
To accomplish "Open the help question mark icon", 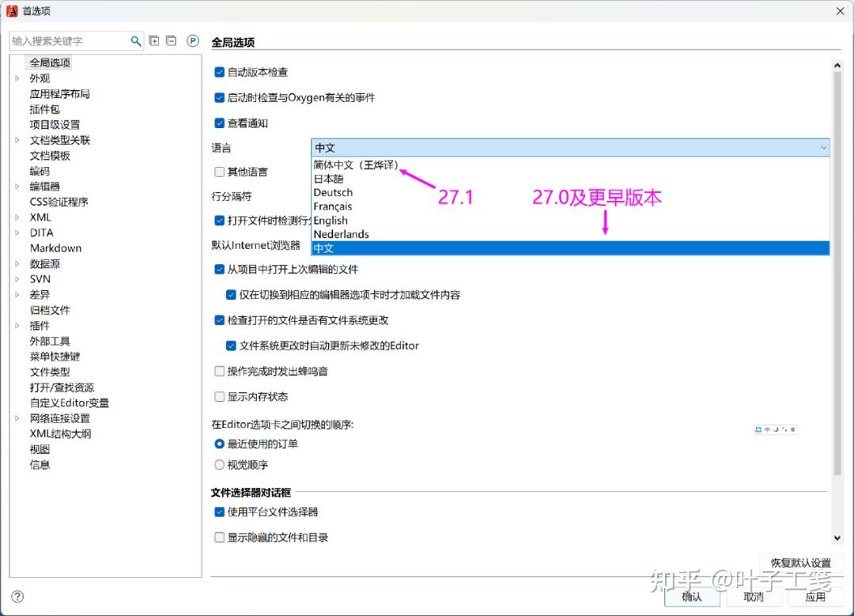I will pyautogui.click(x=17, y=596).
